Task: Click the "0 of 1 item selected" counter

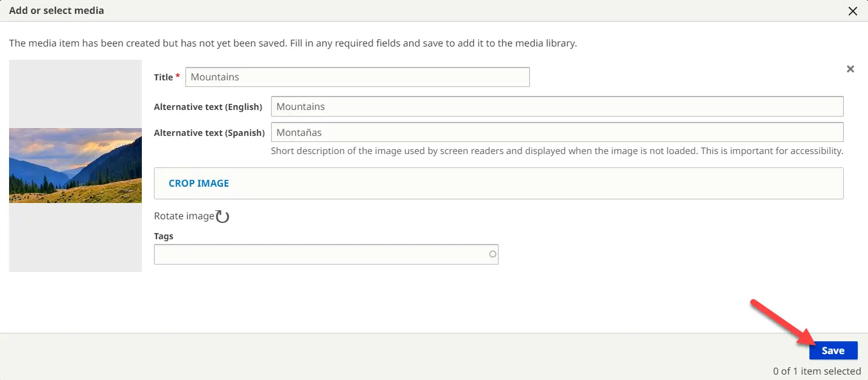Action: (x=817, y=371)
